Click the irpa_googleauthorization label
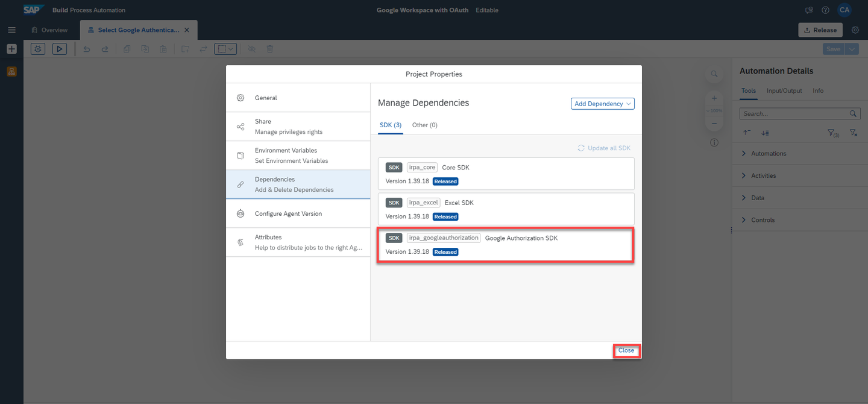This screenshot has width=868, height=404. pos(444,238)
